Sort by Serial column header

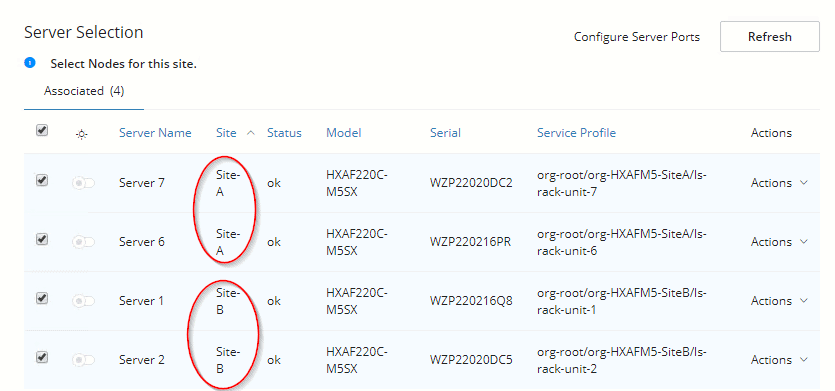(x=445, y=133)
